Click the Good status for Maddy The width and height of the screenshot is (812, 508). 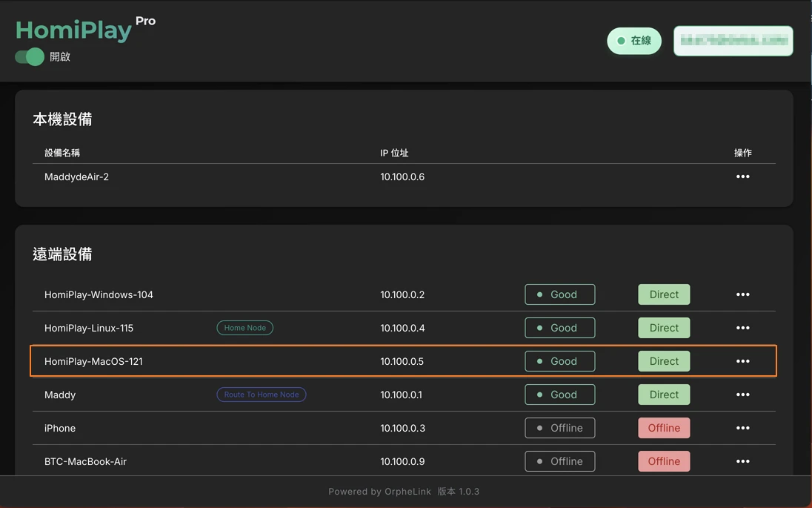point(559,395)
